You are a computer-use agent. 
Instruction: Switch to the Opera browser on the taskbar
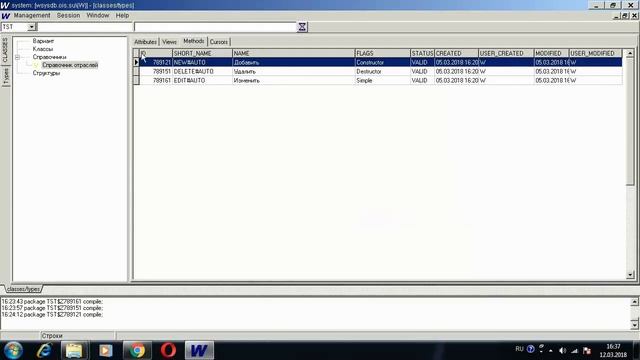tap(168, 350)
